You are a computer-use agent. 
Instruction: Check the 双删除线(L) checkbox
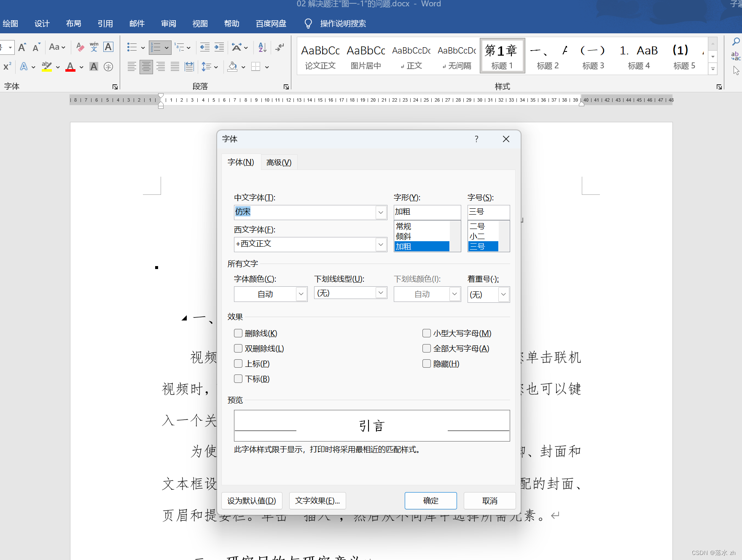tap(238, 348)
